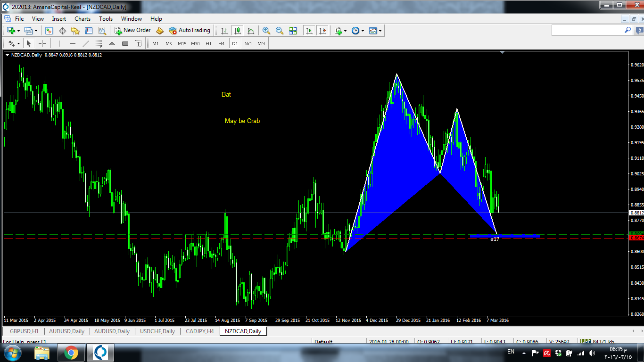Viewport: 644px width, 362px height.
Task: Switch timeframe to H1
Action: pyautogui.click(x=208, y=43)
